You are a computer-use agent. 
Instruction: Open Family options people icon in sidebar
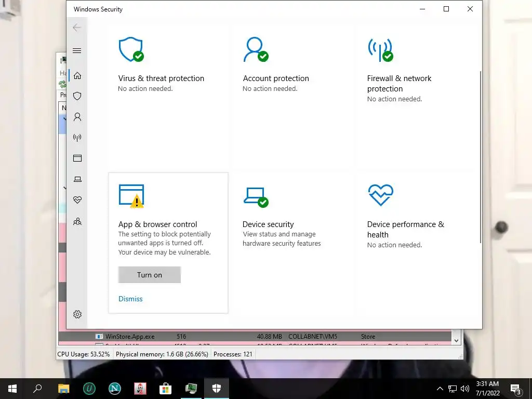click(77, 221)
